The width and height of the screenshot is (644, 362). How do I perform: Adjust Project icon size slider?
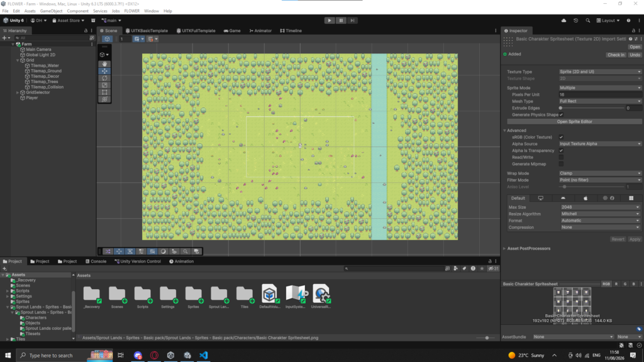coord(487,338)
